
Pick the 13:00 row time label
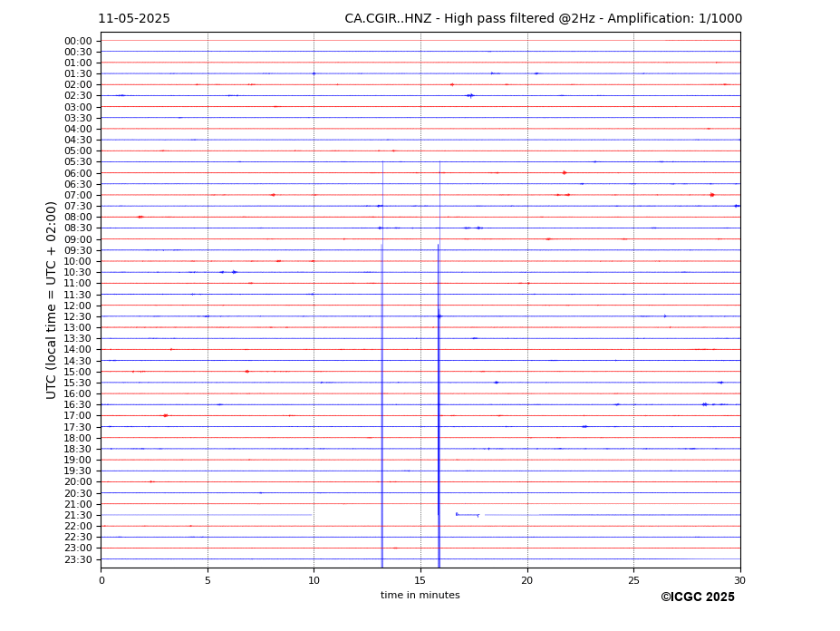(78, 327)
